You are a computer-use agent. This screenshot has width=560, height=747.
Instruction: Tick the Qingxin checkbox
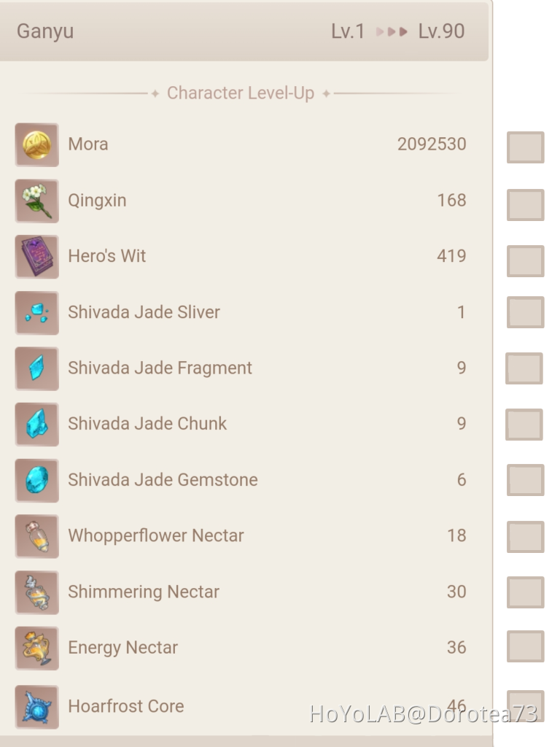coord(525,204)
